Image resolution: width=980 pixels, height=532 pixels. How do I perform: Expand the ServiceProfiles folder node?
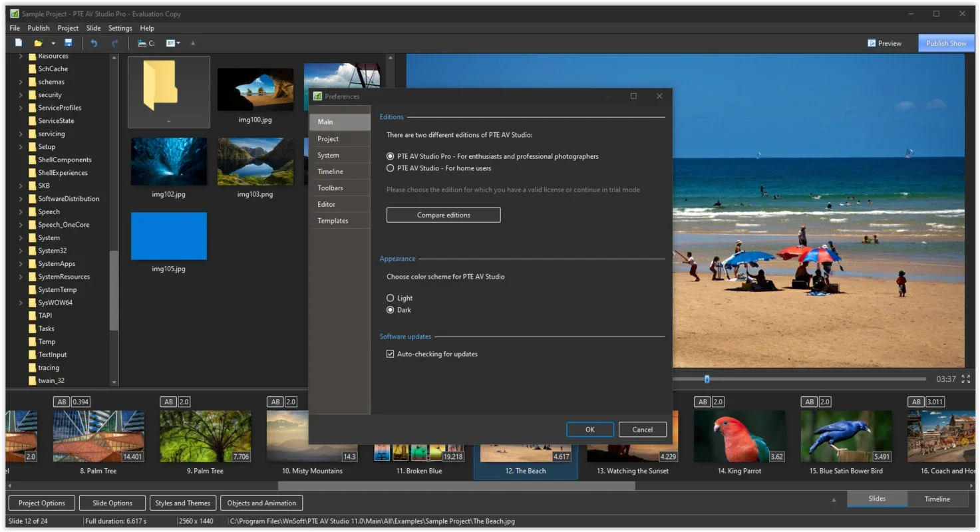click(x=21, y=108)
